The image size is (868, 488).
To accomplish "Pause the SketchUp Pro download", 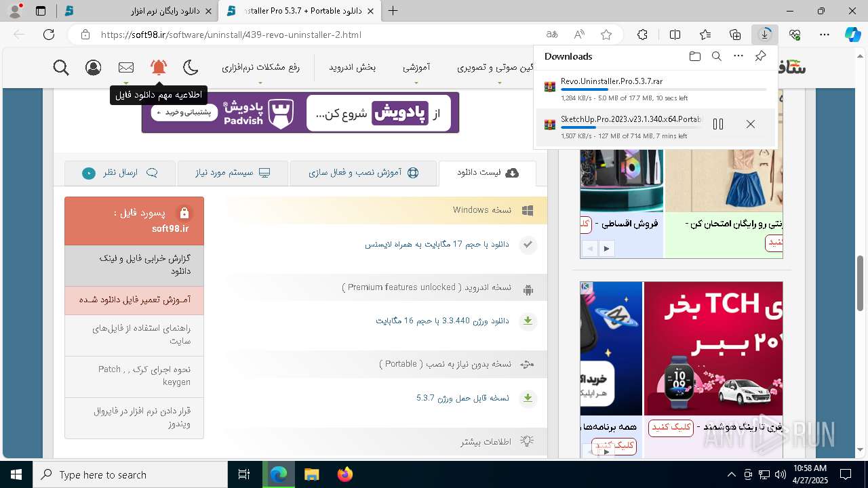I will point(718,124).
